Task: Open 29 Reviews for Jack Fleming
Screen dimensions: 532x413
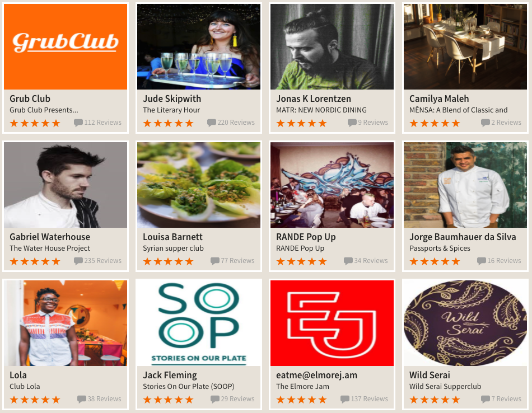Action: [237, 399]
